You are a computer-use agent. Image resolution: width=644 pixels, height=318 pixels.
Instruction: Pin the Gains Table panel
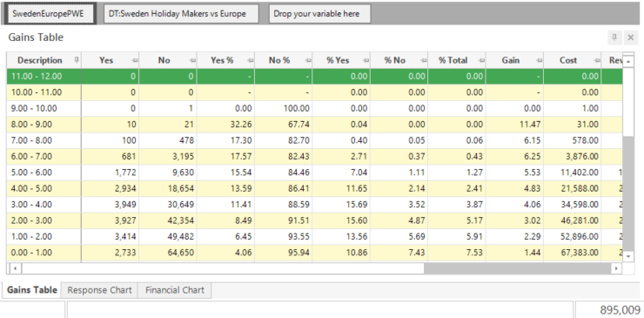(x=614, y=37)
